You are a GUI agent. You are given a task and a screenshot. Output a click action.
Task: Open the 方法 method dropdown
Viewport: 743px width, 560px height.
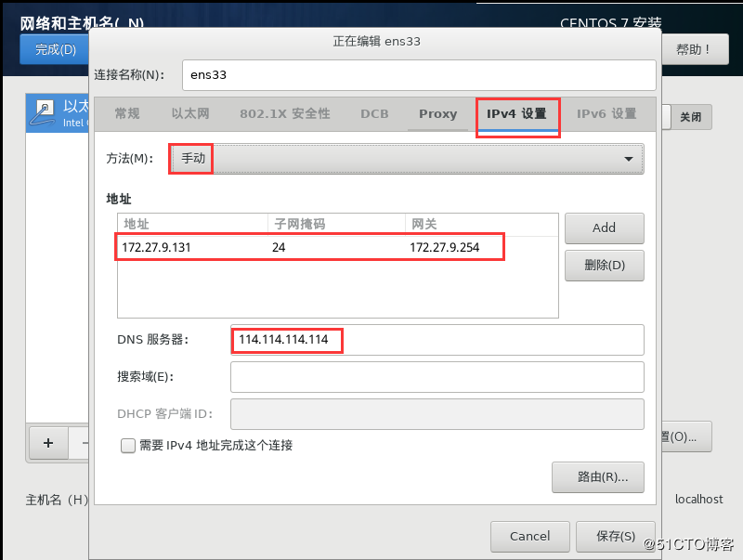[x=407, y=159]
